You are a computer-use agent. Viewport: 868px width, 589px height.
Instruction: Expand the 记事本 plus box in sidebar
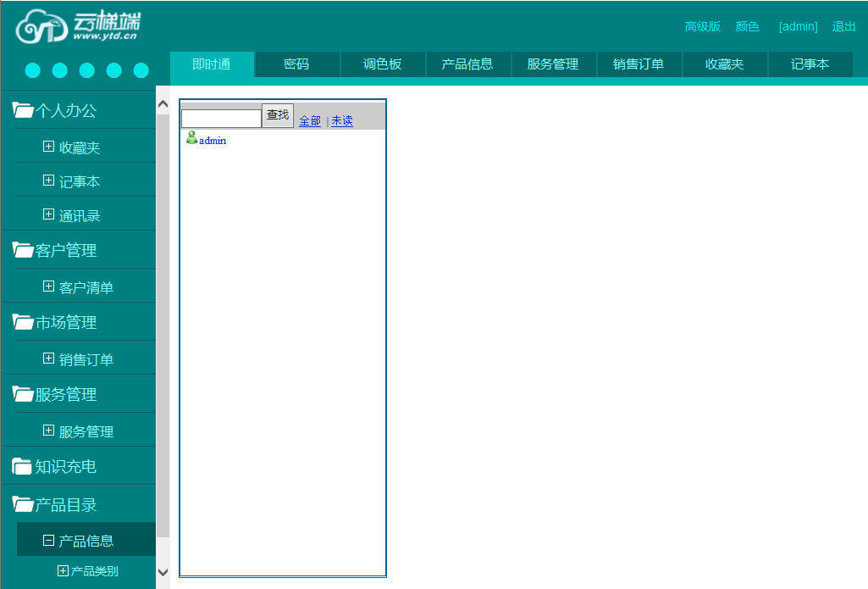(49, 180)
